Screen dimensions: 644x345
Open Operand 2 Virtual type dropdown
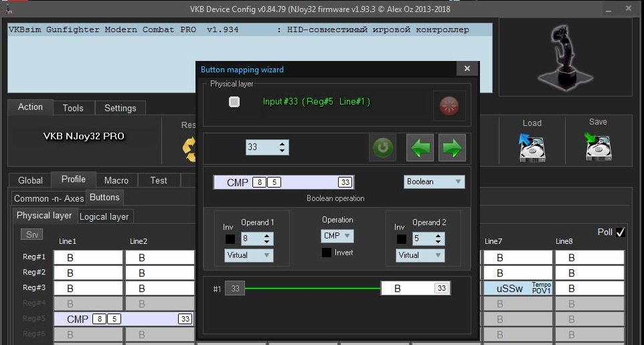coord(420,255)
